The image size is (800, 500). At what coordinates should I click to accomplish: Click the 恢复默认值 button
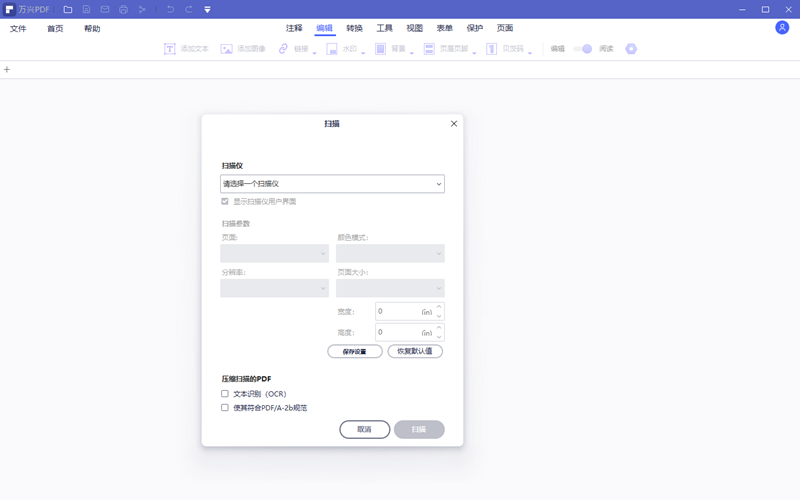tap(415, 351)
